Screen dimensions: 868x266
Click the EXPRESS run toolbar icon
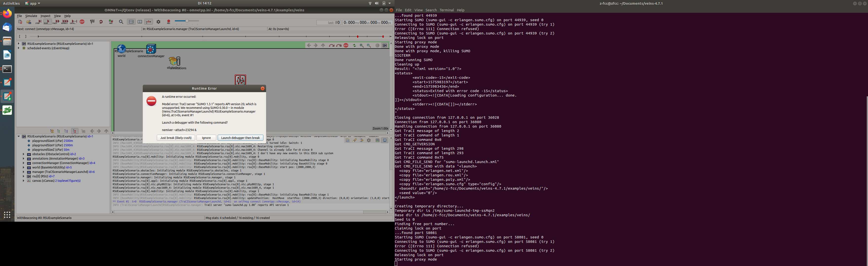coord(65,22)
